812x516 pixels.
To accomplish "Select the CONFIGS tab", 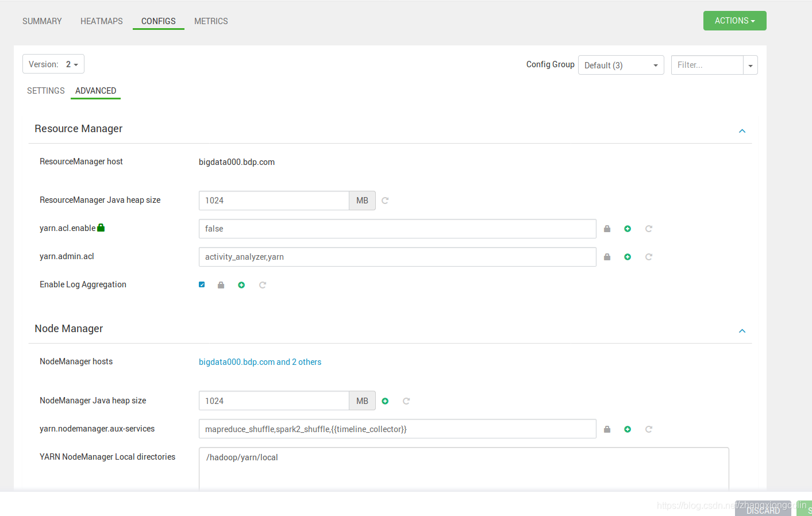I will [159, 21].
